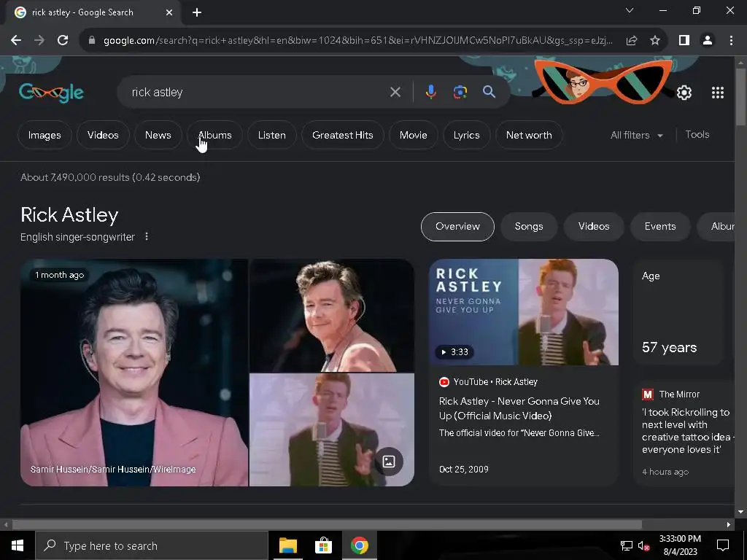
Task: Select the Lyrics filter chip
Action: coord(466,135)
